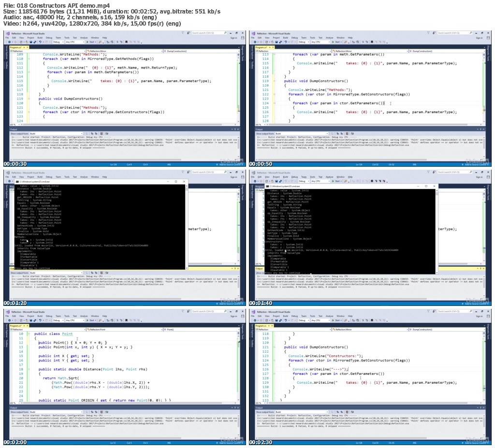
Task: Click notifications flag icon in 00:00:30 frame
Action: [x=183, y=33]
